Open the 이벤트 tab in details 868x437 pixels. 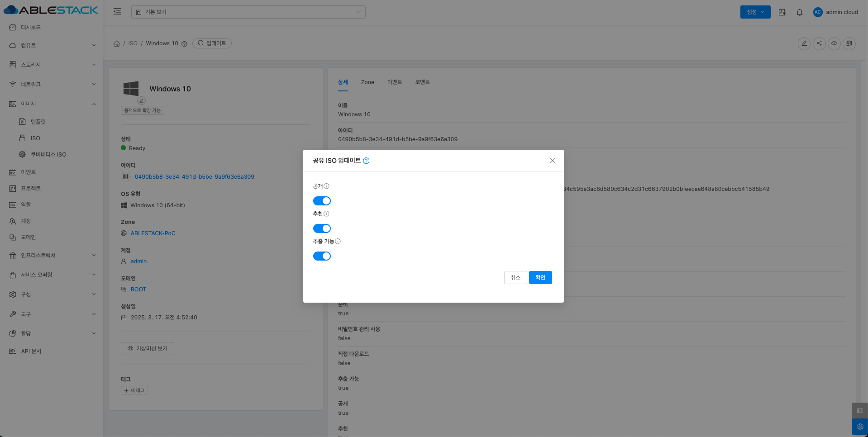click(394, 82)
